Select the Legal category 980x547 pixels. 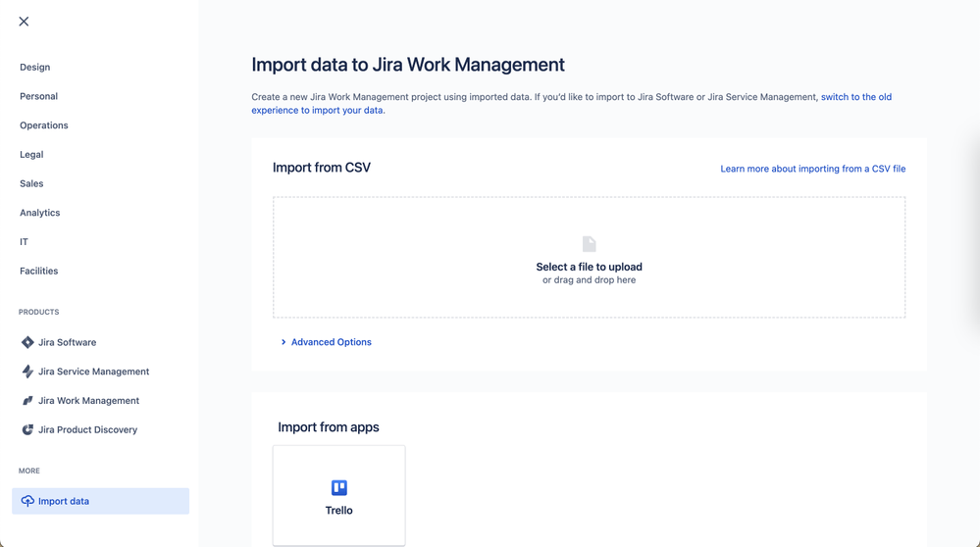(x=31, y=154)
